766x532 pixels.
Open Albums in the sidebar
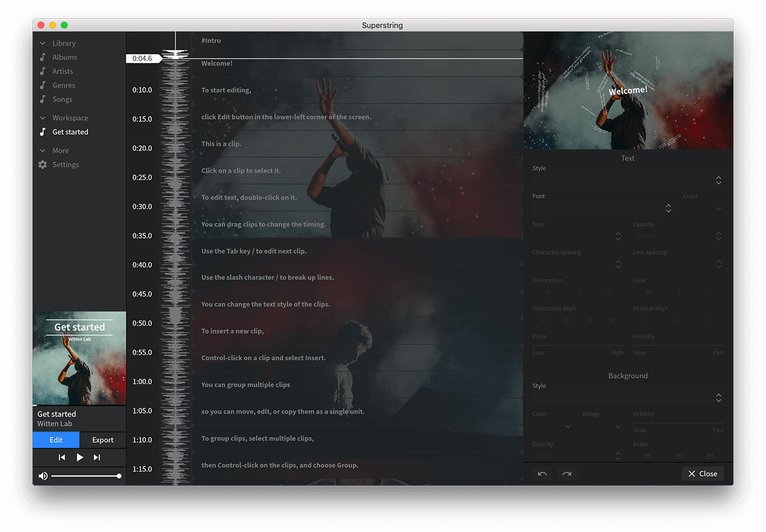coord(65,57)
